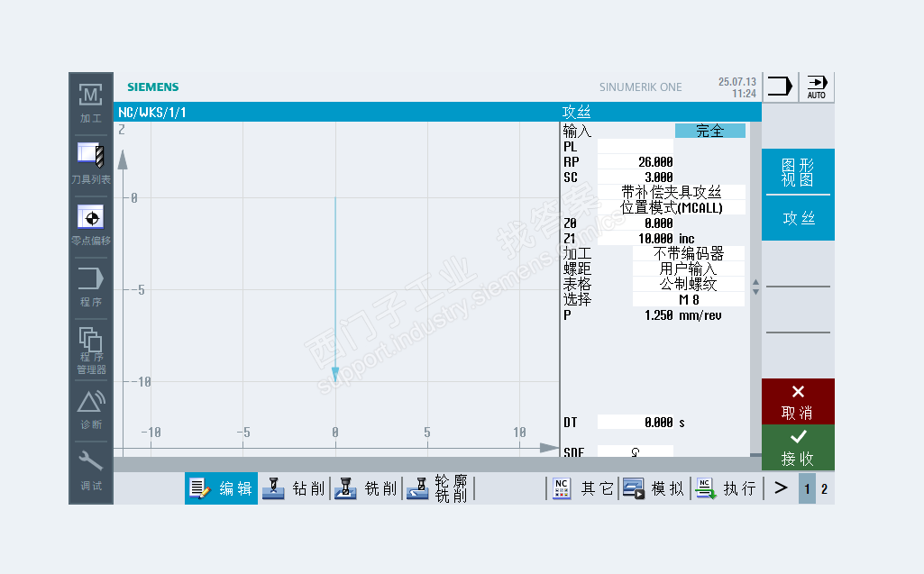Start 模拟 simulation
The image size is (924, 574).
point(654,488)
